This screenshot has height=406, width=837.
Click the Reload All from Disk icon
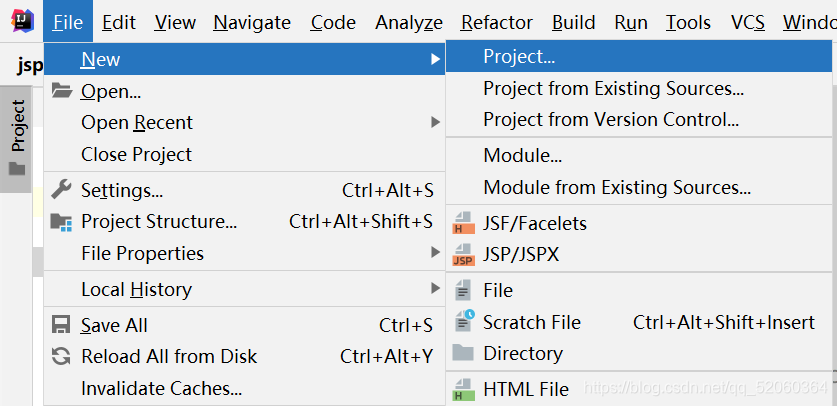(62, 356)
